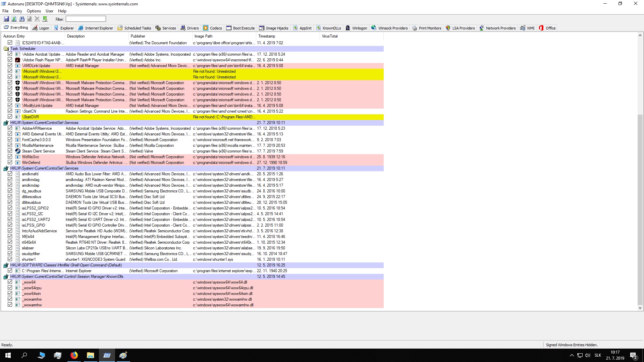This screenshot has width=644, height=362.
Task: Sort by the Publisher column header
Action: 138,36
